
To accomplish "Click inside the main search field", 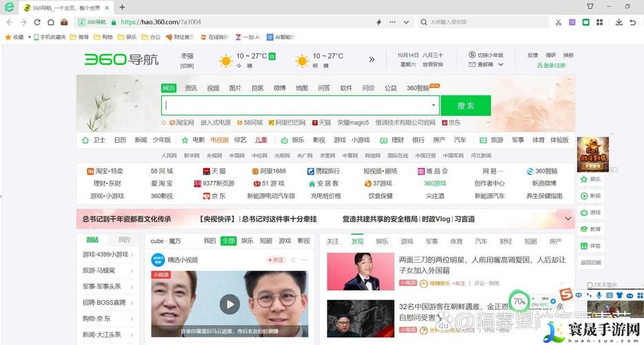I will pos(300,106).
